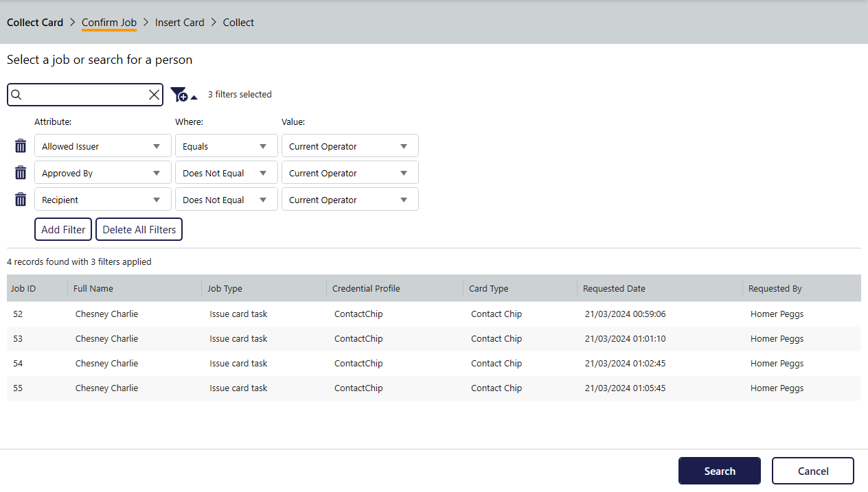Click date 21/03/2024 01:01:10
Image resolution: width=868 pixels, height=492 pixels.
pos(625,338)
